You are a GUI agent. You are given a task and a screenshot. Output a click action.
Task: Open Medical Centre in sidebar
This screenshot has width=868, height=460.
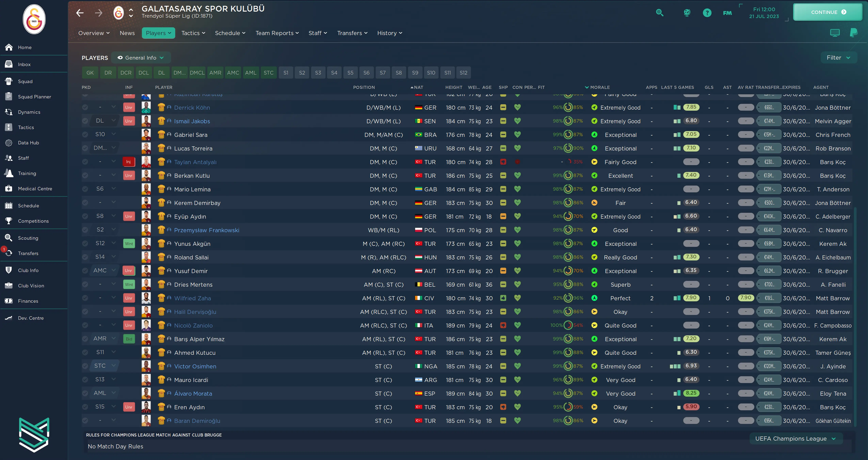35,189
